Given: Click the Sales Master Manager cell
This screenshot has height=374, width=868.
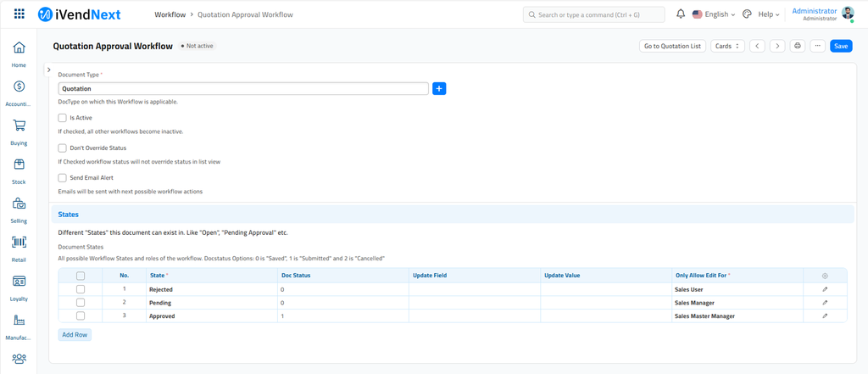Looking at the screenshot, I should pos(737,315).
